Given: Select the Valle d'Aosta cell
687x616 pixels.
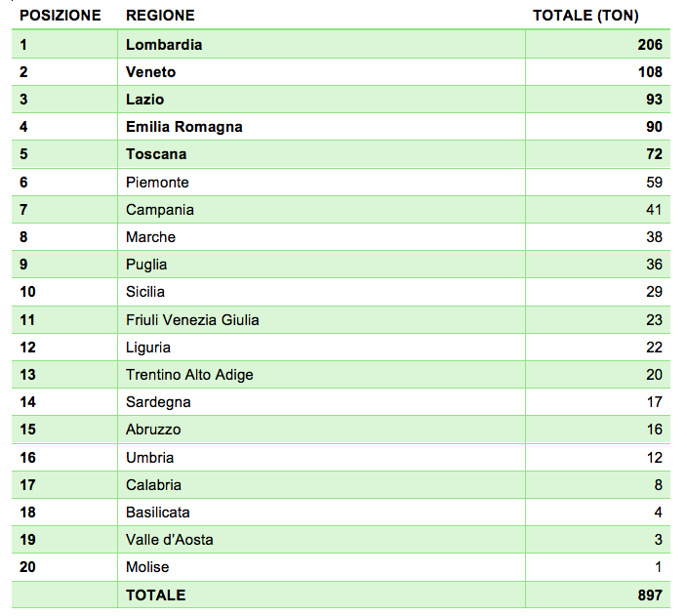Looking at the screenshot, I should coord(169,540).
